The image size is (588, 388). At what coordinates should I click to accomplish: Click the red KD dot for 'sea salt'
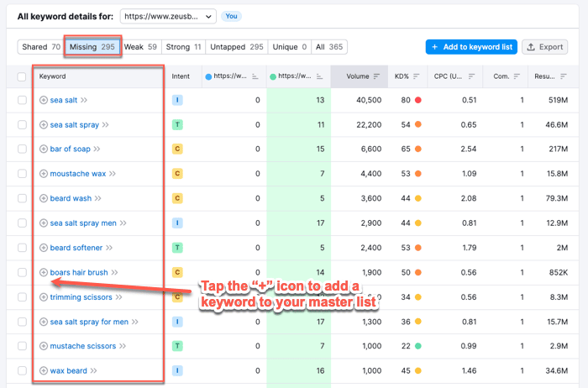[x=418, y=100]
